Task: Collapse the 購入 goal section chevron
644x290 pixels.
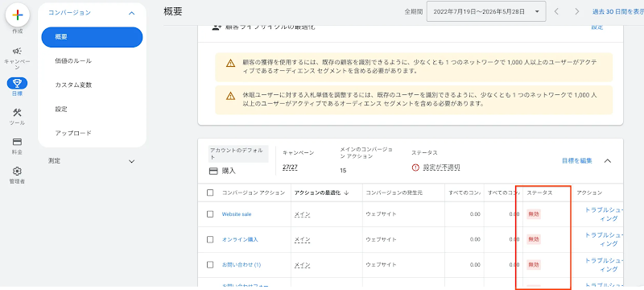Action: (x=608, y=161)
